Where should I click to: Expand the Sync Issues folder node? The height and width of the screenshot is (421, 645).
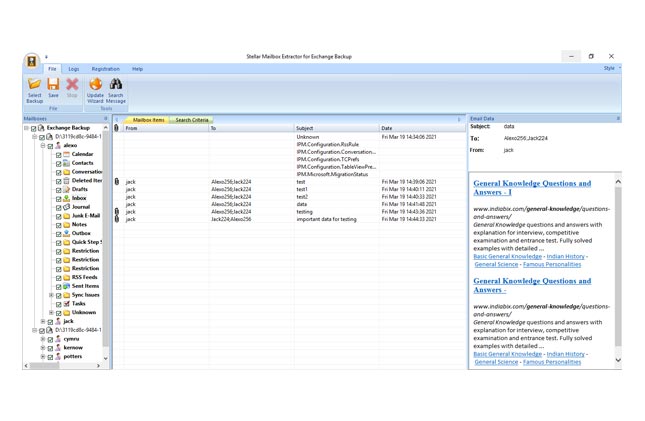tap(51, 295)
